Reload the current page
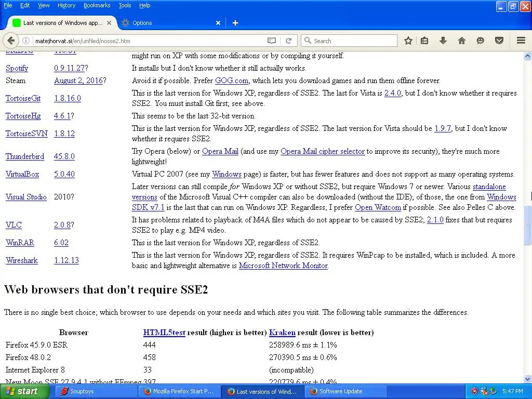The image size is (532, 399). 289,41
